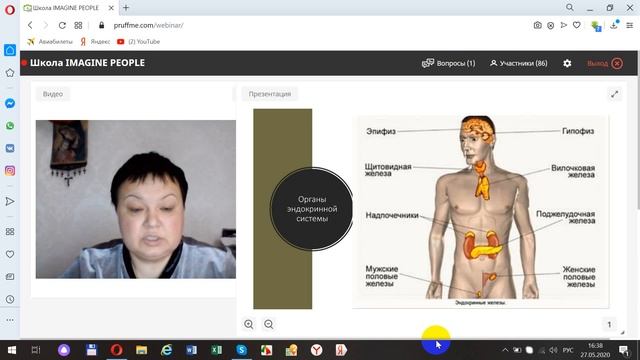Click the ad blocker shield icon
This screenshot has width=640, height=360.
tap(551, 25)
